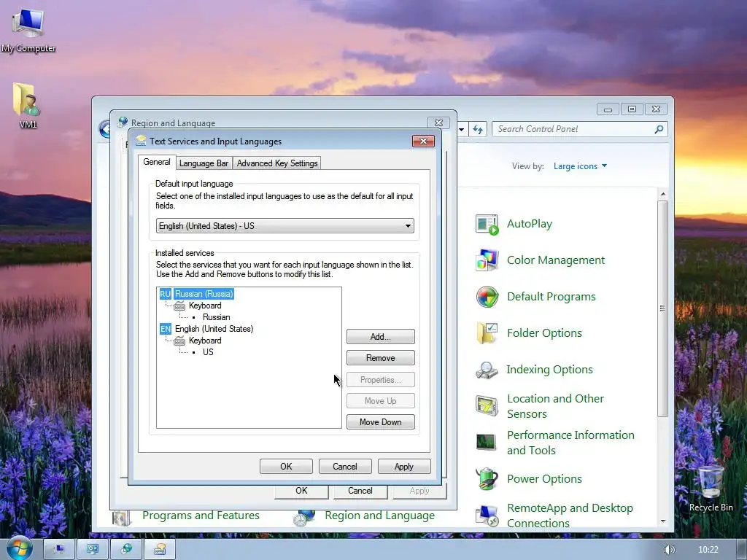747x560 pixels.
Task: Click the 10:22 taskbar clock
Action: click(x=708, y=550)
